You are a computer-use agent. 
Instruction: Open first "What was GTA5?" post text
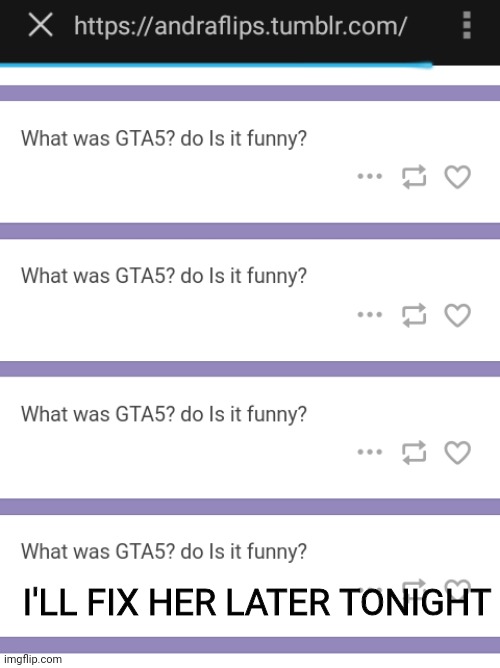[x=164, y=139]
